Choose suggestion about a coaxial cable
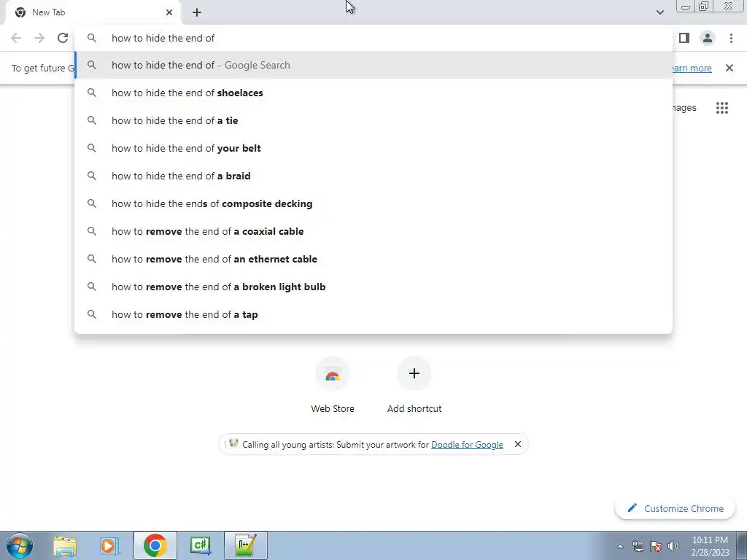The width and height of the screenshot is (747, 560). tap(373, 231)
